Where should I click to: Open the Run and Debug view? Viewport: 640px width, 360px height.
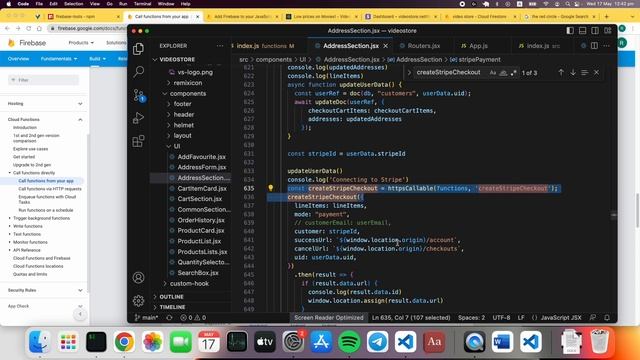pyautogui.click(x=138, y=118)
